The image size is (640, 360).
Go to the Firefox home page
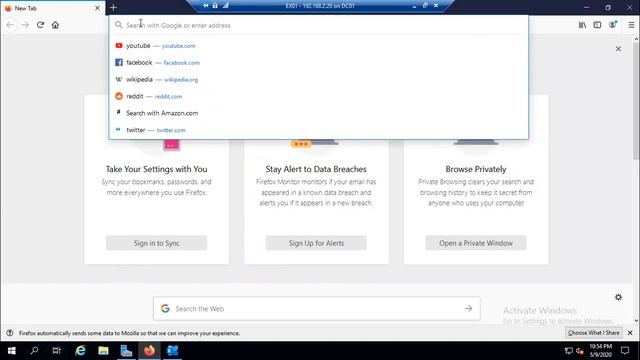55,25
